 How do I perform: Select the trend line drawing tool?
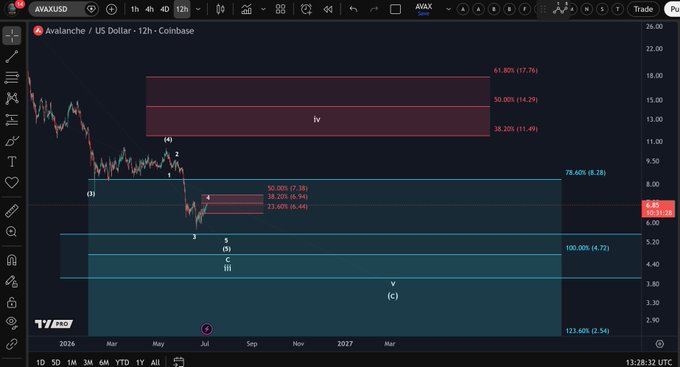(12, 56)
